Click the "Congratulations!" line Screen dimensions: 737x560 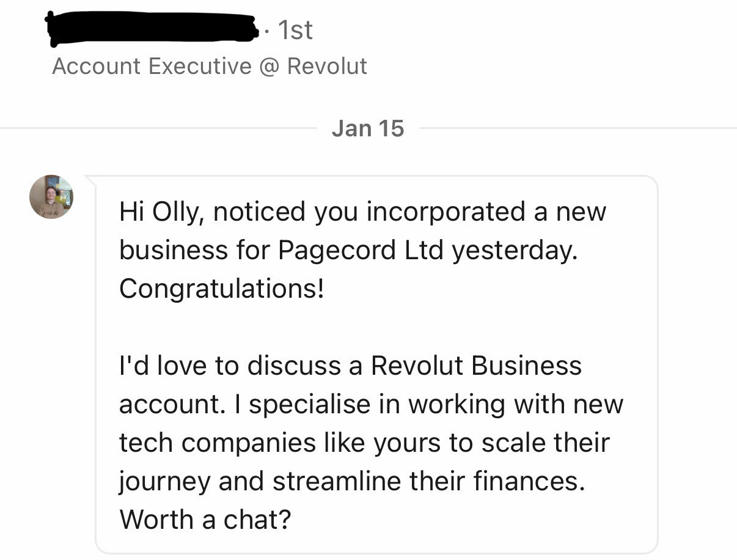click(x=221, y=289)
